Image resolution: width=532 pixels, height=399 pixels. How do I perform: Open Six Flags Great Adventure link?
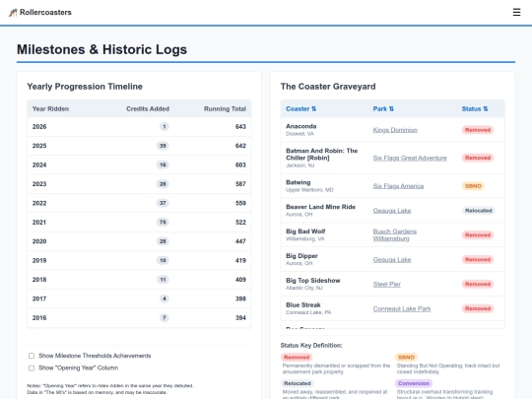click(x=410, y=158)
